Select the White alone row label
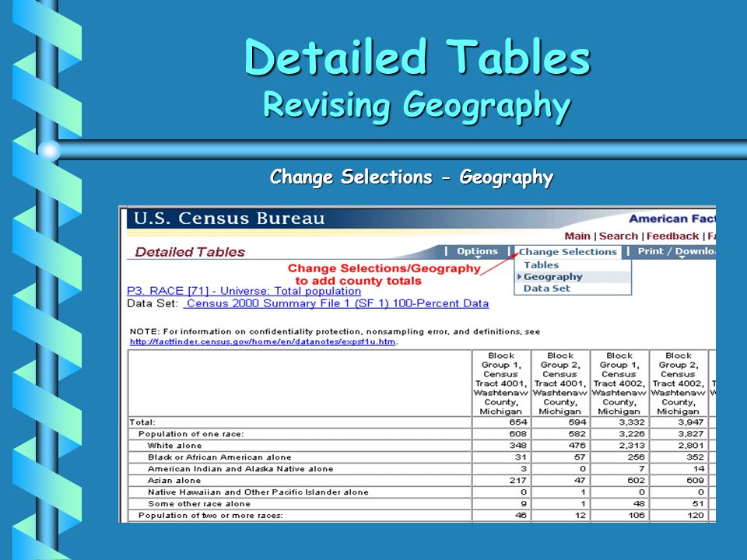This screenshot has height=560, width=747. [174, 446]
